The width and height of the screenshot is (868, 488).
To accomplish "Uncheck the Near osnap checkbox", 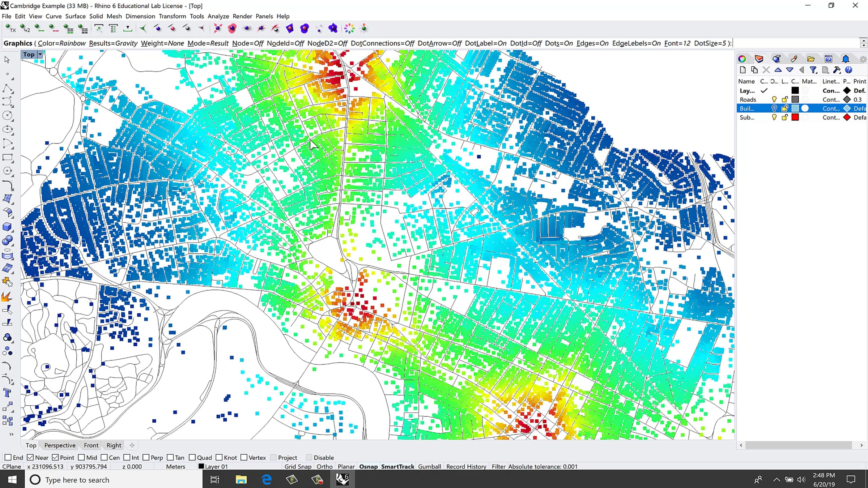I will tap(30, 457).
